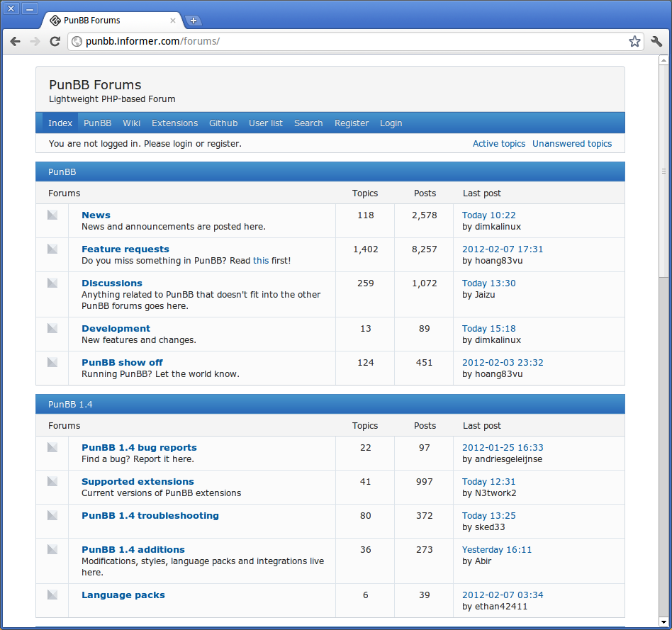Click the browser forward arrow
Image resolution: width=672 pixels, height=630 pixels.
(35, 41)
